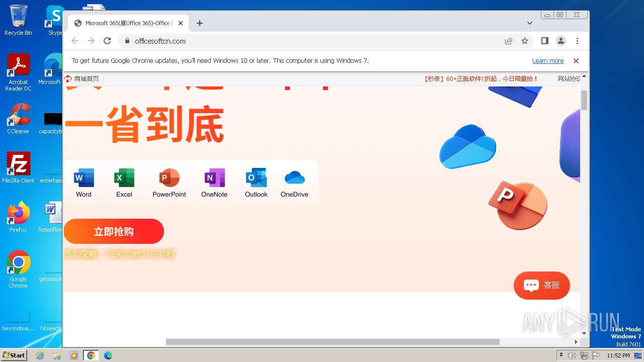Select the Microsoft 365 tab

point(128,23)
